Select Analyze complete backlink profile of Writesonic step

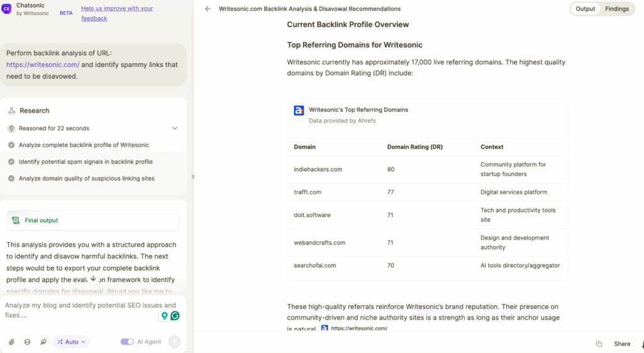84,145
